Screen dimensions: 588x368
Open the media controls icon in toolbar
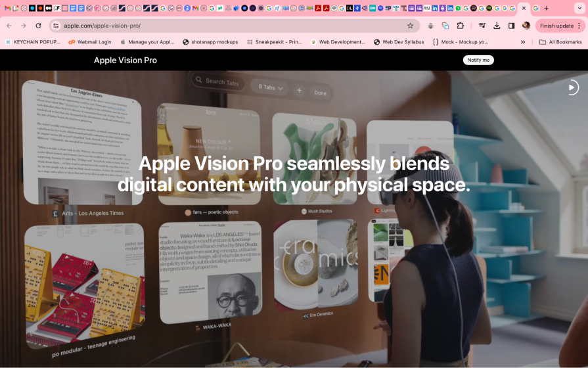(x=482, y=26)
